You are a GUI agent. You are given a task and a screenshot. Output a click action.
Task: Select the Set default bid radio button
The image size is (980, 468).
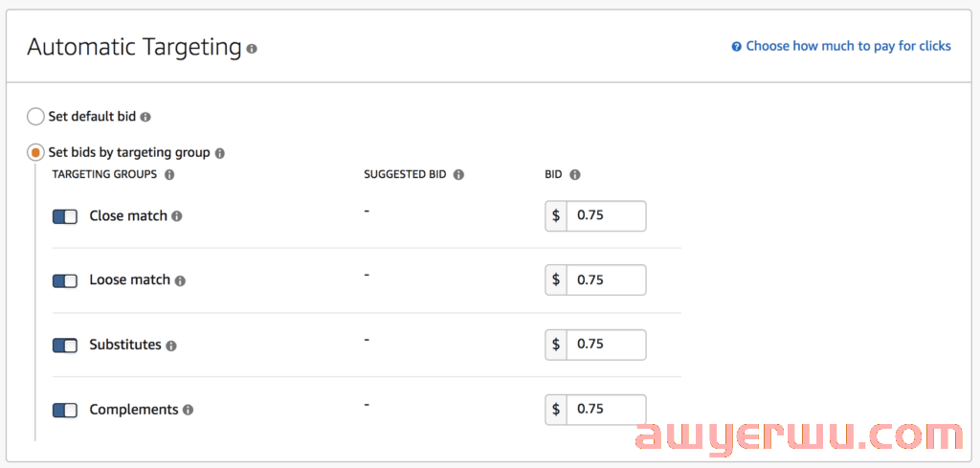point(35,117)
